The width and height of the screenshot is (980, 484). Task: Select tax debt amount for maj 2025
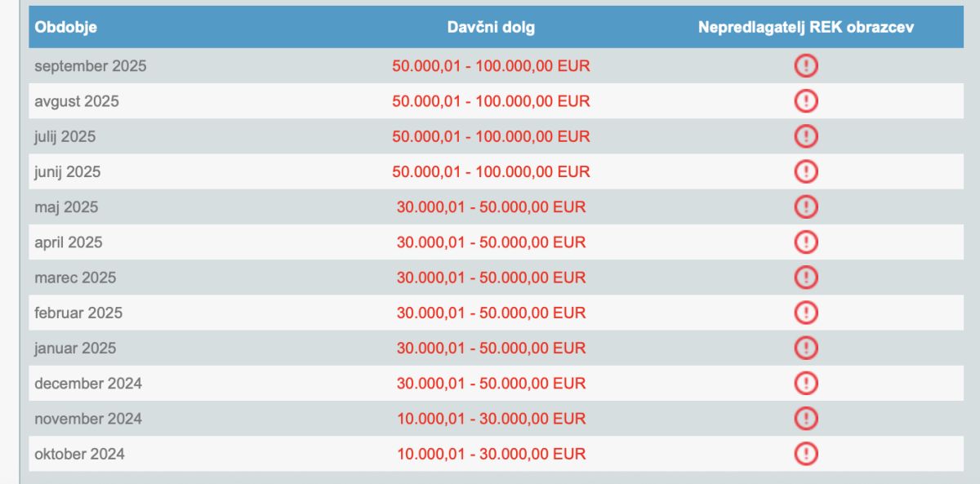(491, 207)
